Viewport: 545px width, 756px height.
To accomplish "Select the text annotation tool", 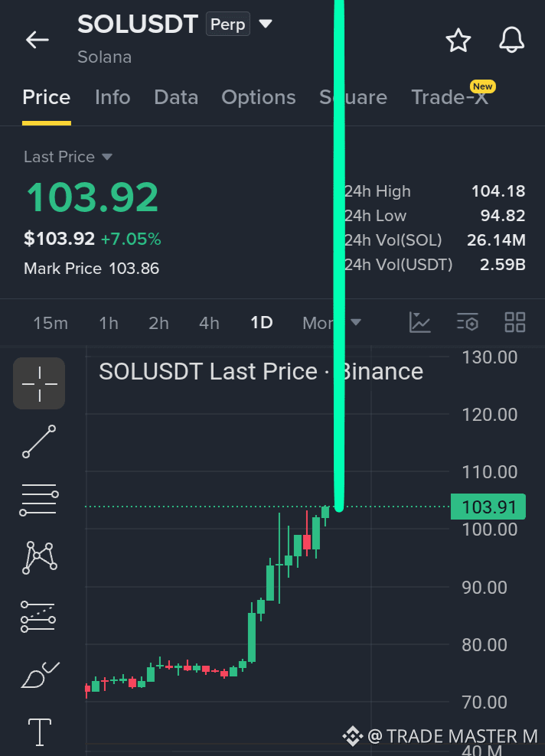I will pyautogui.click(x=40, y=732).
